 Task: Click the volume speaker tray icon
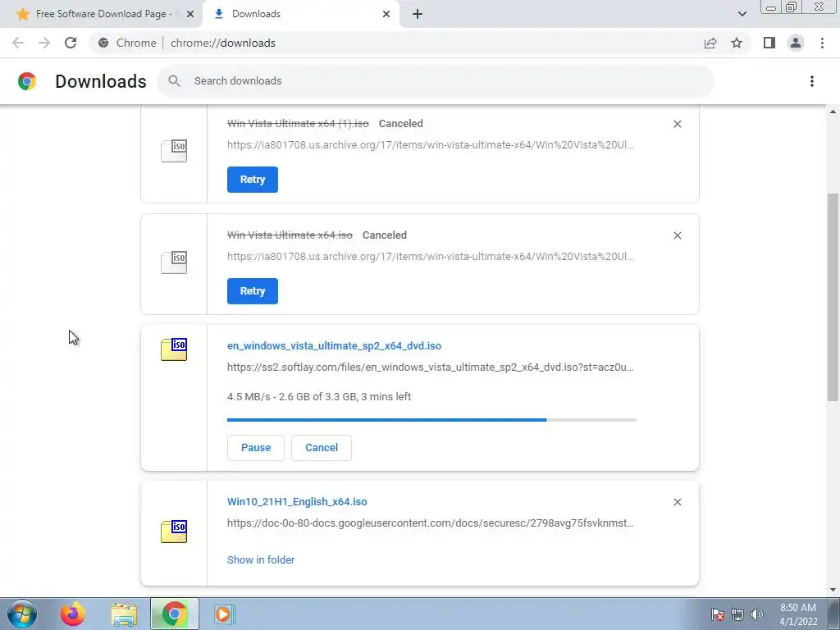click(x=756, y=614)
